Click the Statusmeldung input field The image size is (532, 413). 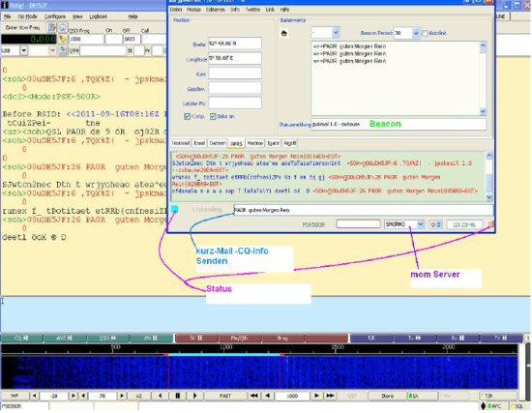(x=399, y=124)
